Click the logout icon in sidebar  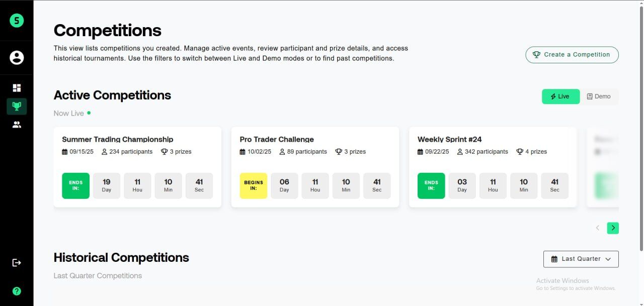click(17, 262)
